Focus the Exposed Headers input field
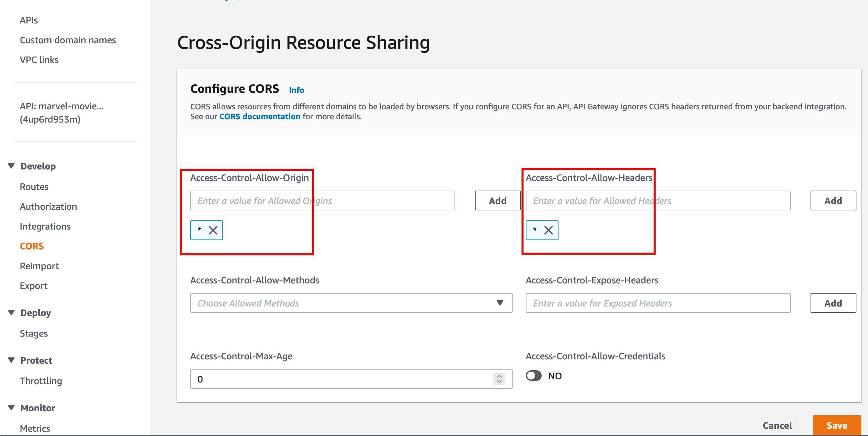The image size is (868, 436). (658, 303)
